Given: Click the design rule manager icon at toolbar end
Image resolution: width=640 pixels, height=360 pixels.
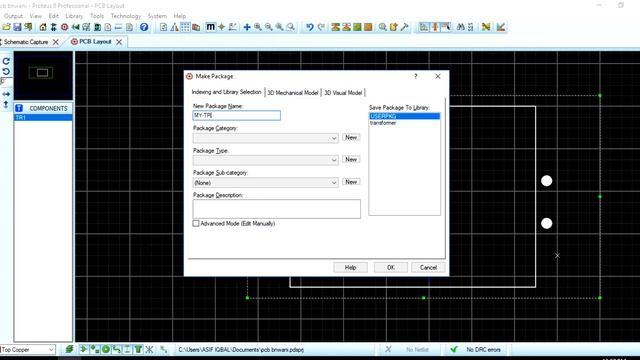Looking at the screenshot, I should 501,27.
